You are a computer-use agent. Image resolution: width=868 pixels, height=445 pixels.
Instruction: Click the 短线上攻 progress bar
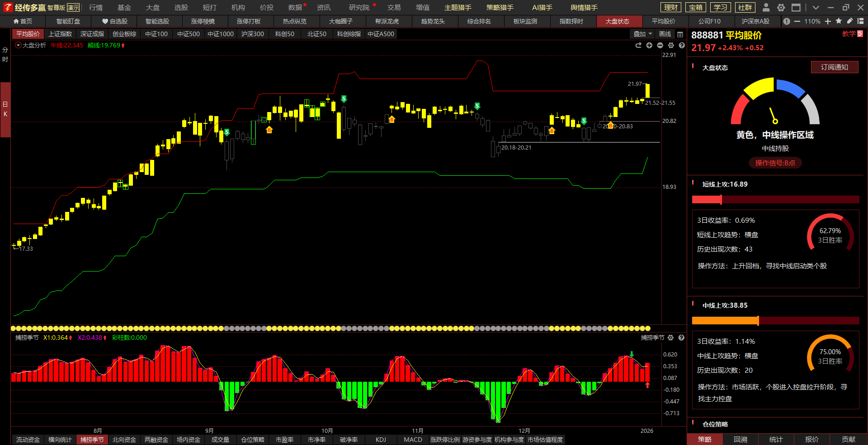pyautogui.click(x=775, y=200)
